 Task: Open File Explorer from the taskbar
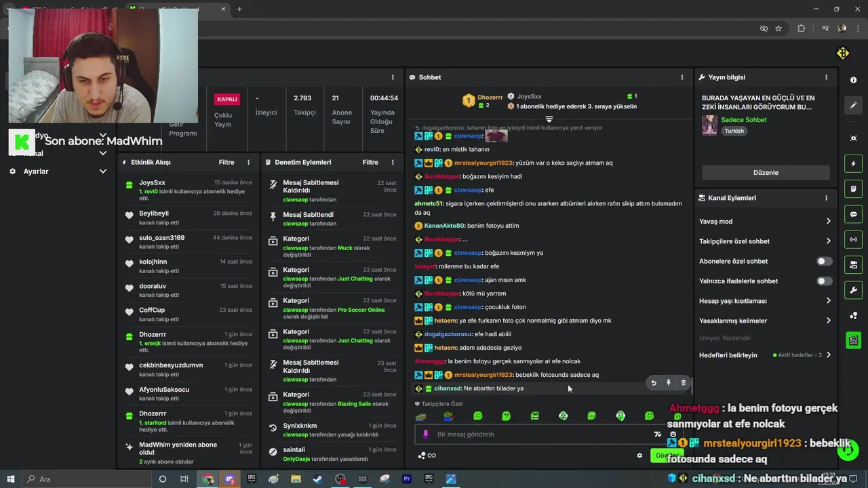296,479
